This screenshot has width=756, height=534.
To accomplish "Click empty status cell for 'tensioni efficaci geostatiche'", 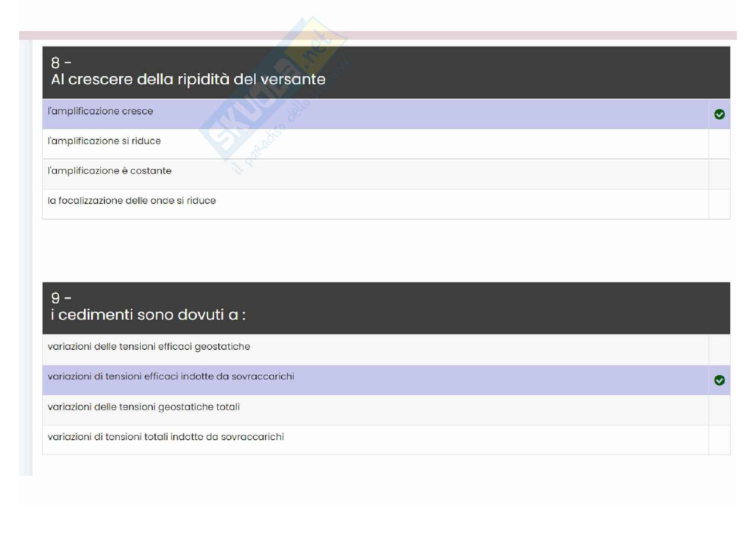I will (719, 350).
